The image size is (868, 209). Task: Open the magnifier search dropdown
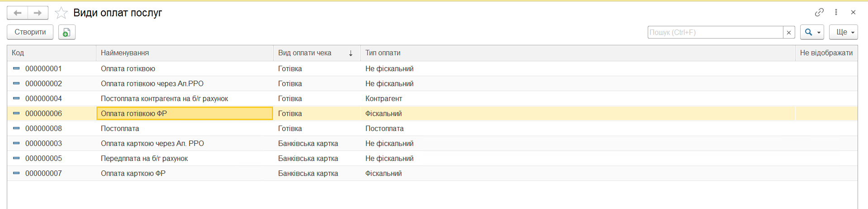[x=812, y=32]
